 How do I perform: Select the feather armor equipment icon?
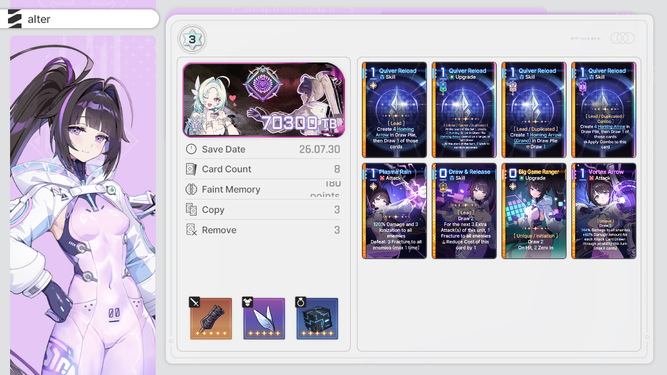(264, 318)
